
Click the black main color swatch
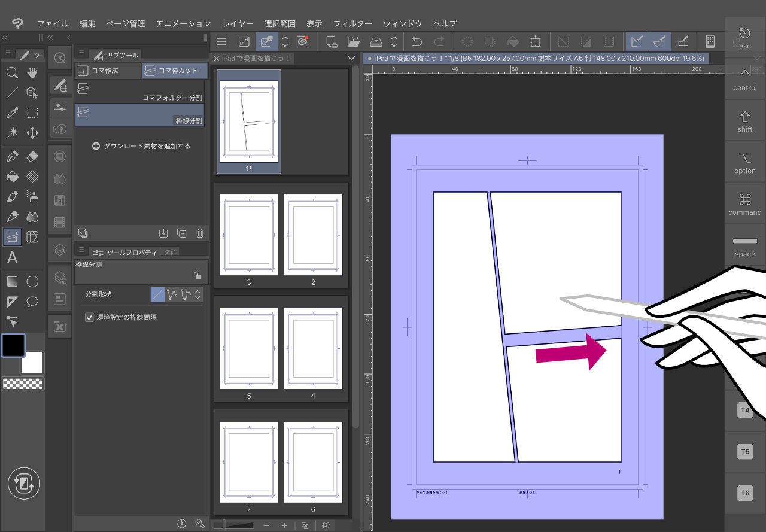pyautogui.click(x=13, y=345)
